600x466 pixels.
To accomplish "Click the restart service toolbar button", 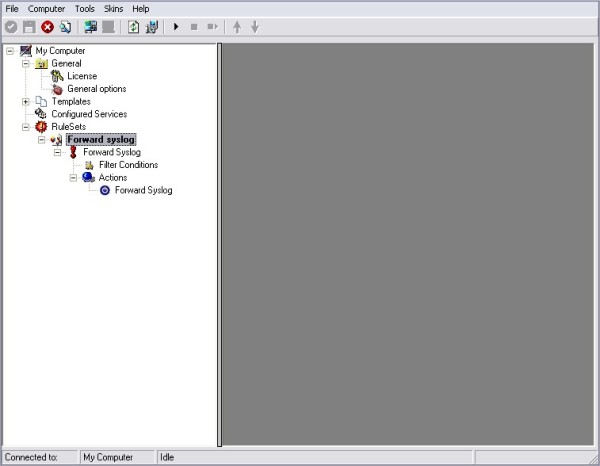I will 212,27.
